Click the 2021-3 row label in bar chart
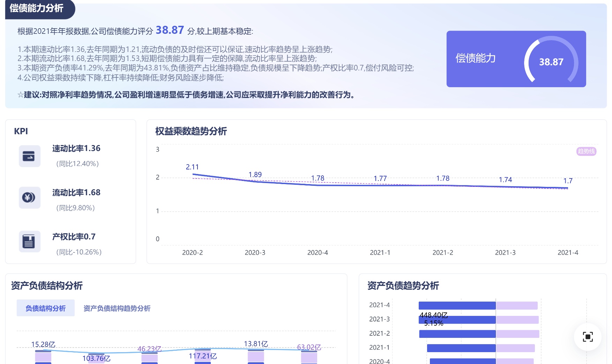Image resolution: width=612 pixels, height=364 pixels. point(379,319)
